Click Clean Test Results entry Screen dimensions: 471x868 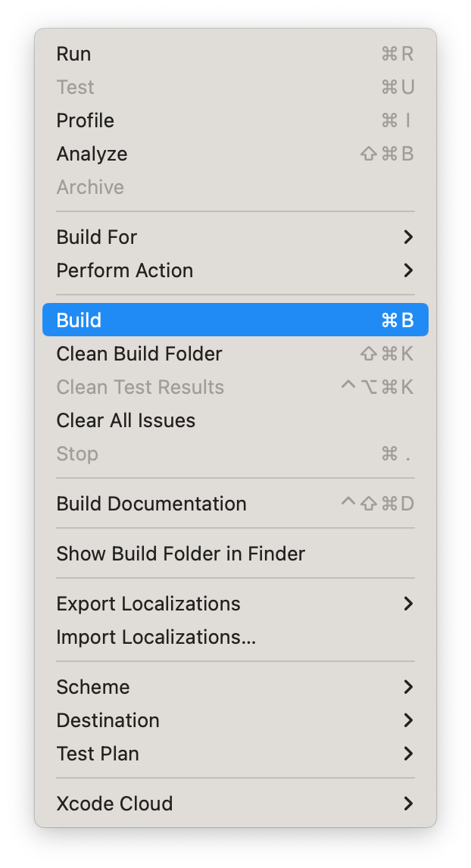coord(140,386)
